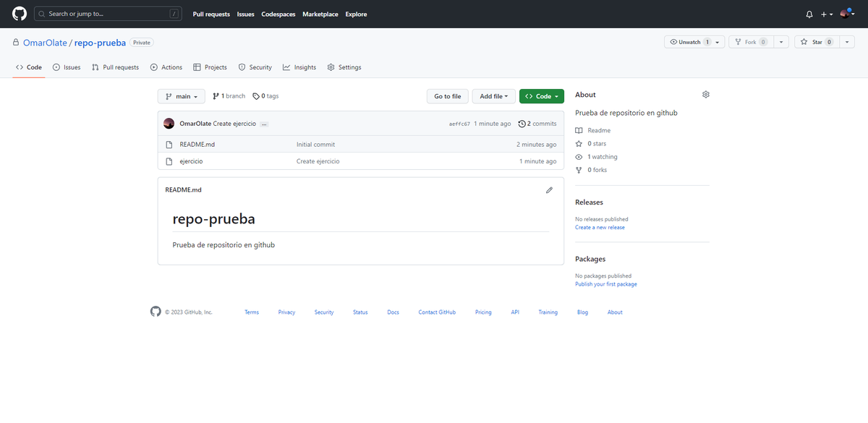The width and height of the screenshot is (868, 423).
Task: Expand the Fork dropdown arrow
Action: 781,42
